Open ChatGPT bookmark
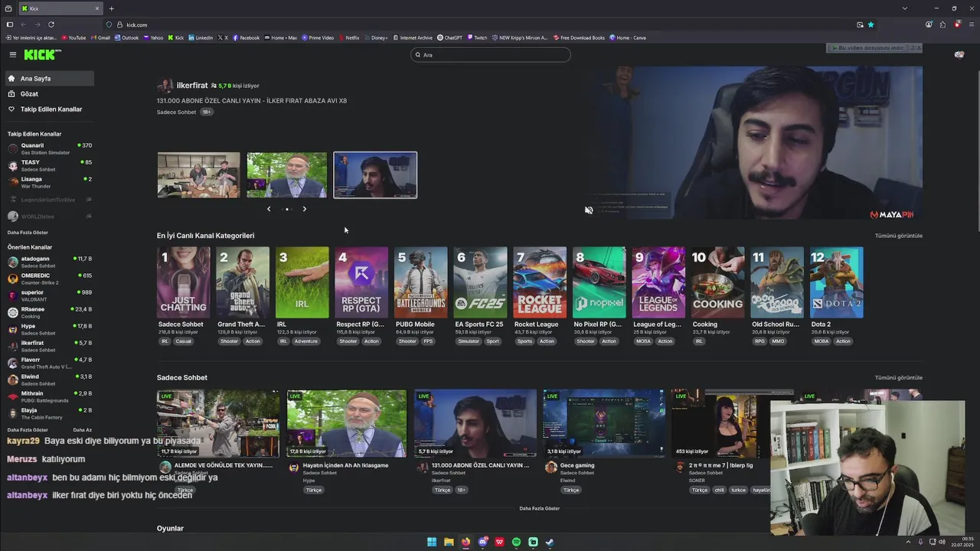The image size is (980, 551). pyautogui.click(x=449, y=37)
